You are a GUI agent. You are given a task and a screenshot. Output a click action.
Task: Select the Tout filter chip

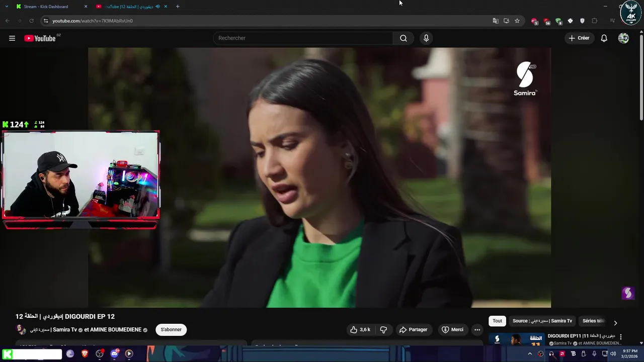(x=497, y=321)
